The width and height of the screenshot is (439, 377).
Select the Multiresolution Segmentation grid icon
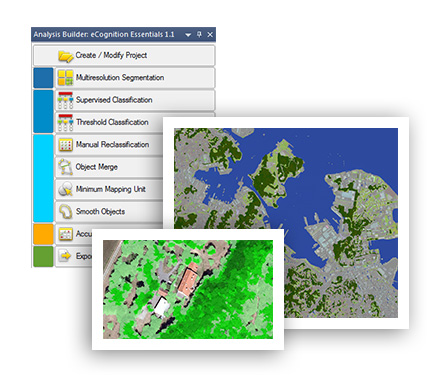65,78
